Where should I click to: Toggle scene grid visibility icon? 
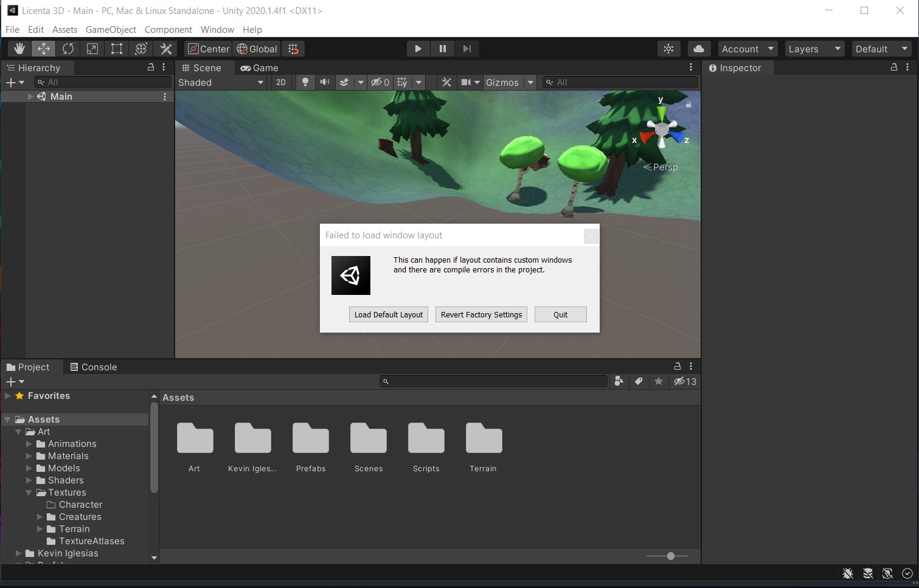[x=402, y=82]
